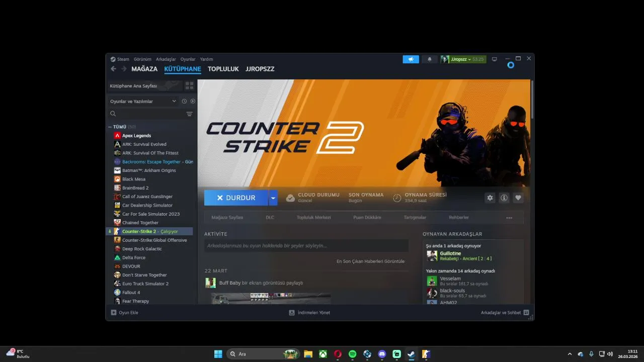Open the Tartışmalar link
Viewport: 644px width, 362px height.
(415, 218)
